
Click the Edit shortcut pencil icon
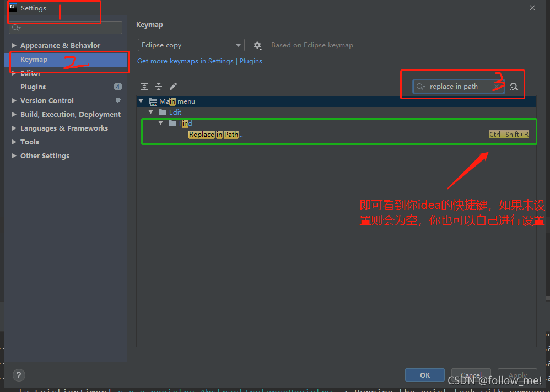point(173,87)
